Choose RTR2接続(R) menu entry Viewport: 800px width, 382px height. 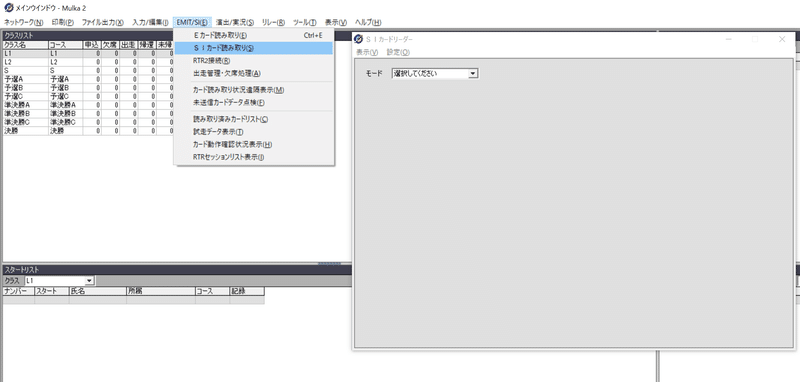click(x=254, y=61)
